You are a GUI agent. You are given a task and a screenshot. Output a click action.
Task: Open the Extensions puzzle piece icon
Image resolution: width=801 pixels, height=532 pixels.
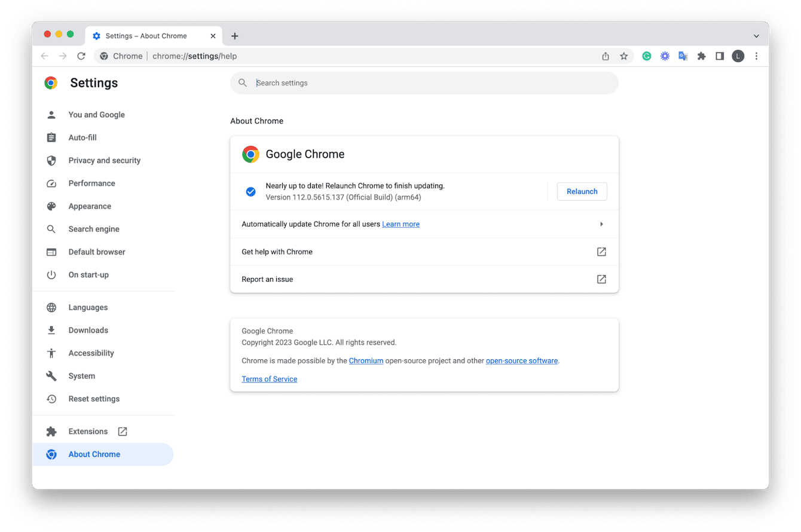[702, 56]
